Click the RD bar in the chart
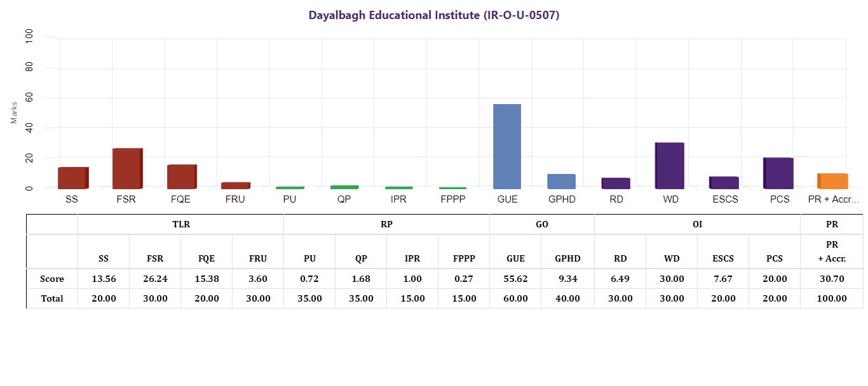 click(x=616, y=183)
